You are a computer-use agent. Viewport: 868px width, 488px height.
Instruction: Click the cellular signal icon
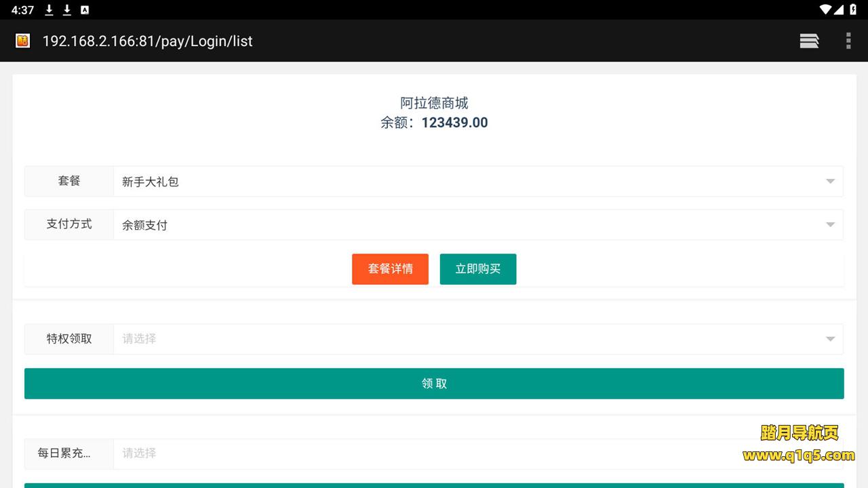click(840, 9)
